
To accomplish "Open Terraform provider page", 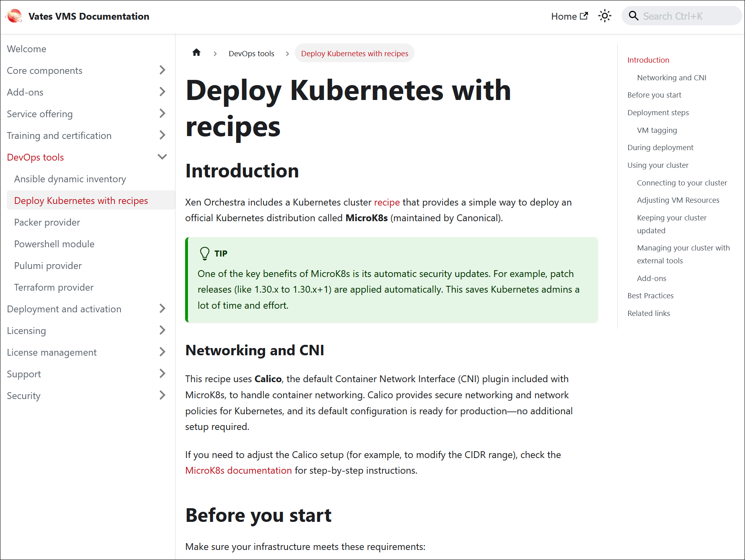I will (x=54, y=287).
